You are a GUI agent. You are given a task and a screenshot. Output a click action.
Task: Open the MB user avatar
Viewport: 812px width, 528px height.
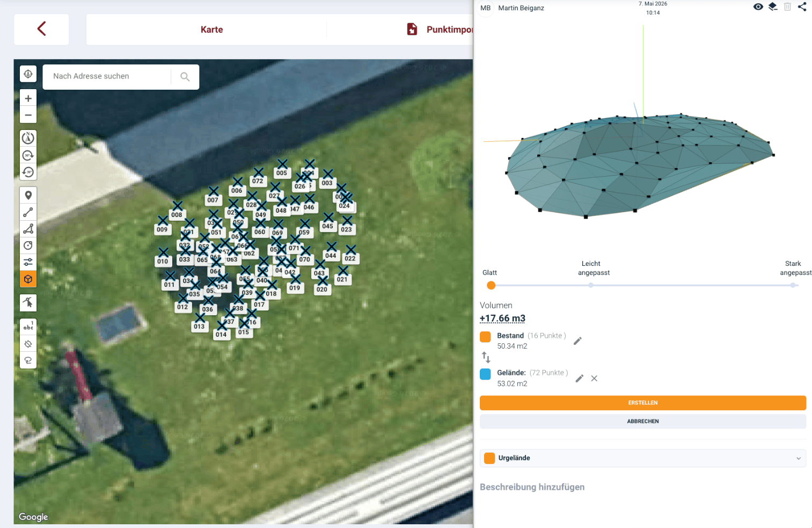click(486, 8)
